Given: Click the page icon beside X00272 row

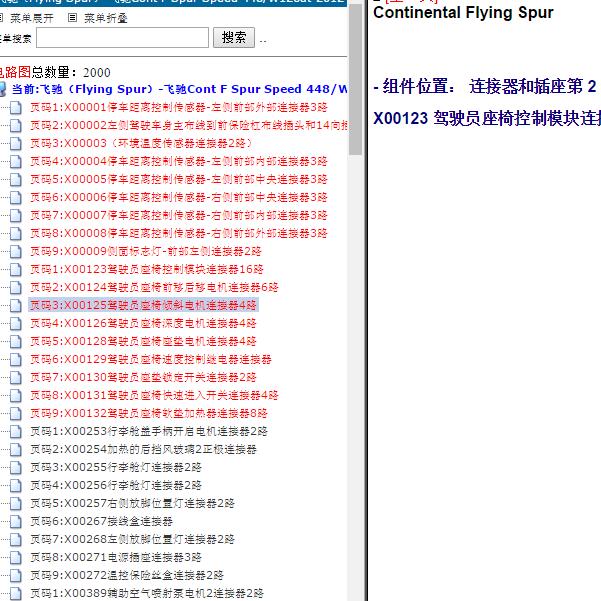Looking at the screenshot, I should point(16,576).
